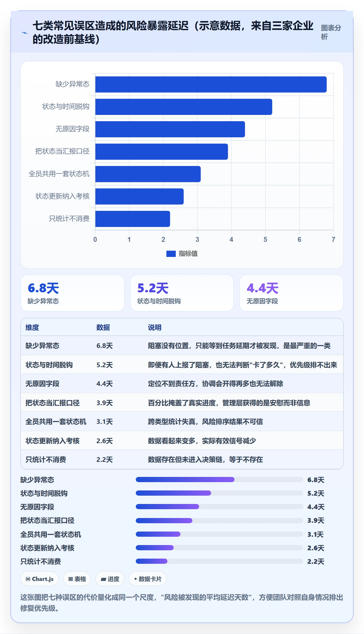Click the chart title heading text

pos(173,33)
